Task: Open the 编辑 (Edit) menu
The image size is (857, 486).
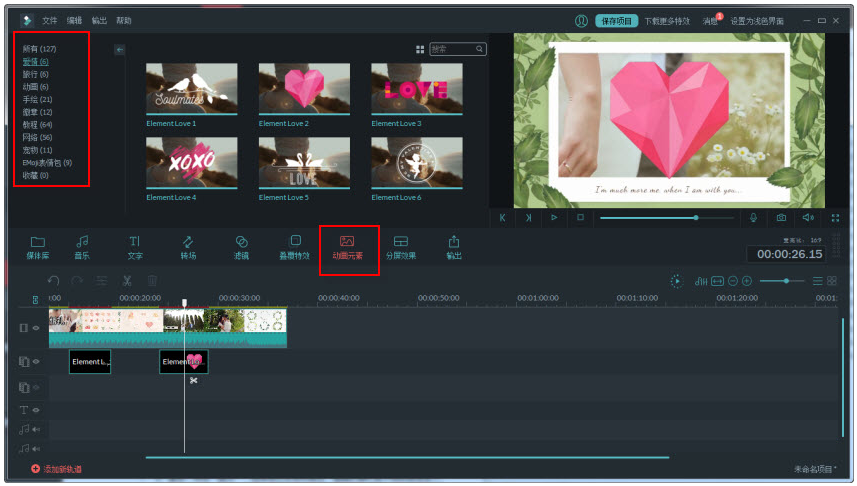Action: pos(75,20)
